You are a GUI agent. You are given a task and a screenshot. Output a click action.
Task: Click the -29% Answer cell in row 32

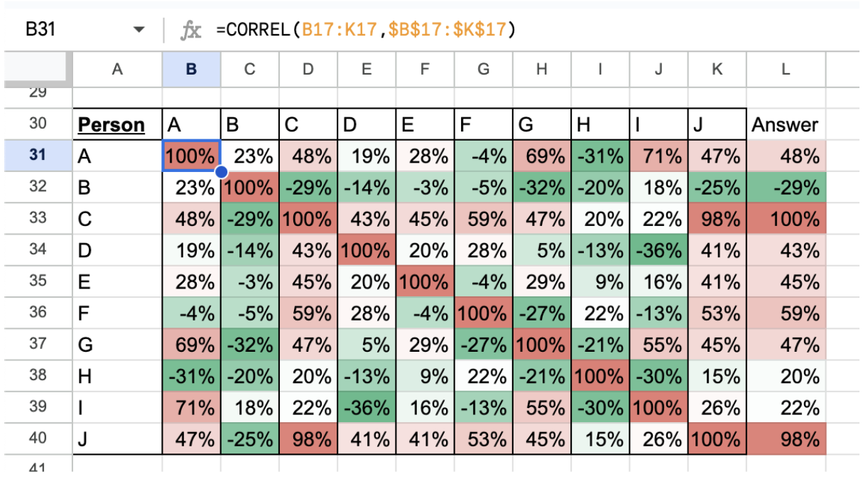785,187
